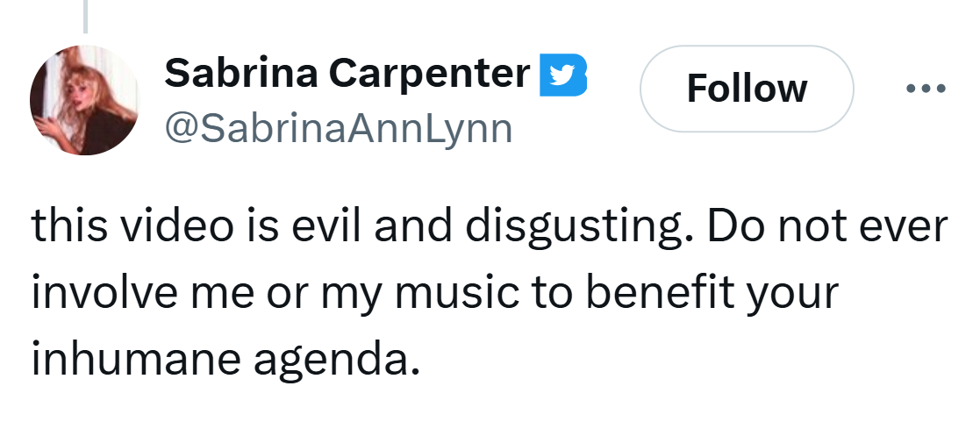Click the blue verified badge icon
This screenshot has height=429, width=980.
[562, 75]
